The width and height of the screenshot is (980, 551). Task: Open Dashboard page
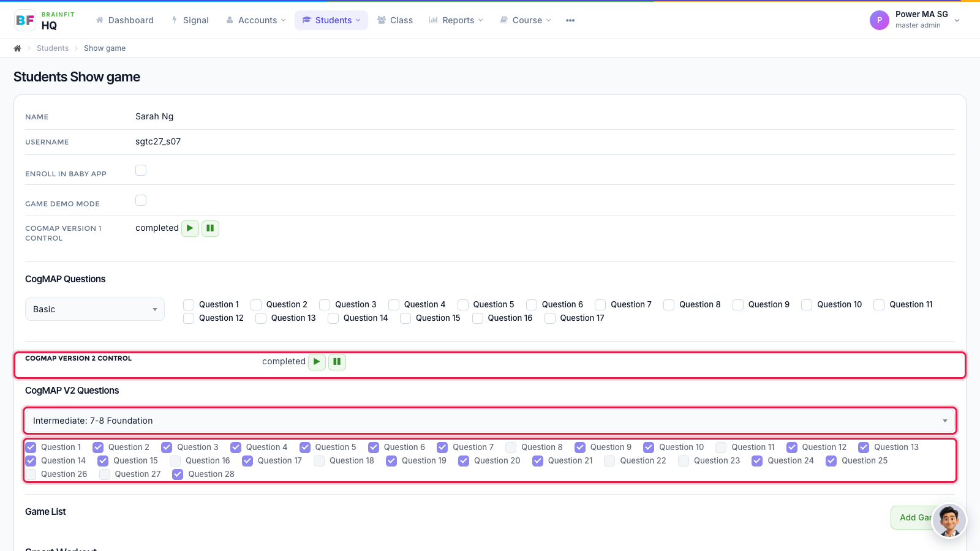[x=125, y=20]
